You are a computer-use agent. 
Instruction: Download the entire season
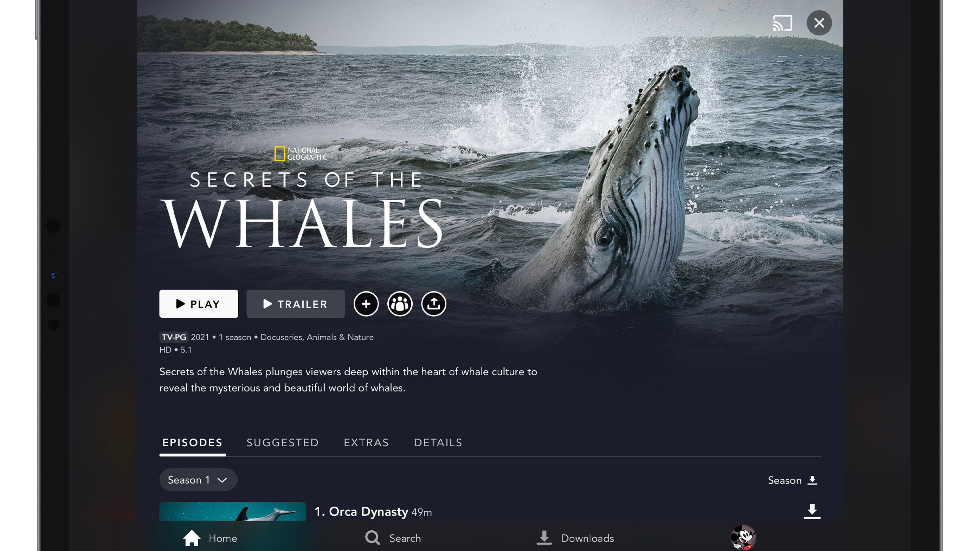pos(793,480)
